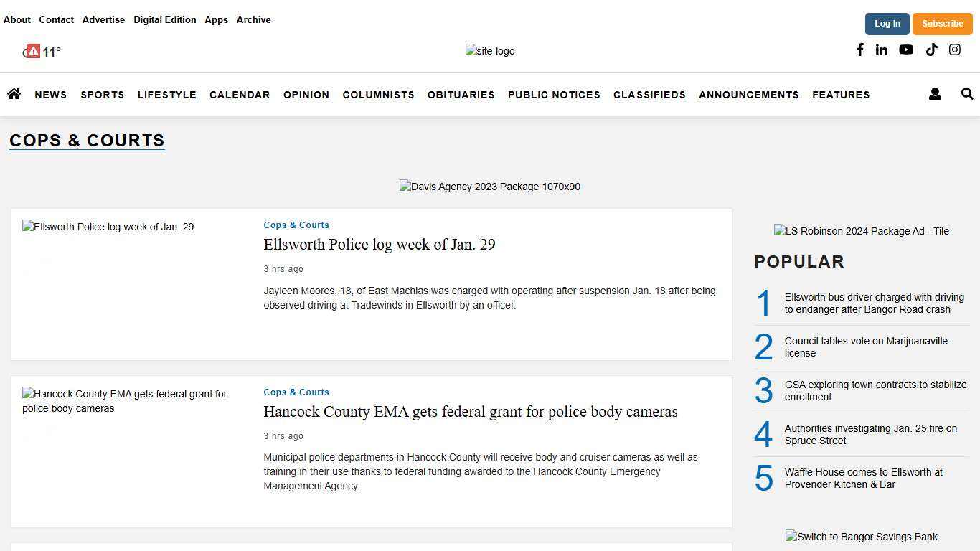Click the Cops & Courts category label
This screenshot has width=980, height=551.
pos(296,225)
